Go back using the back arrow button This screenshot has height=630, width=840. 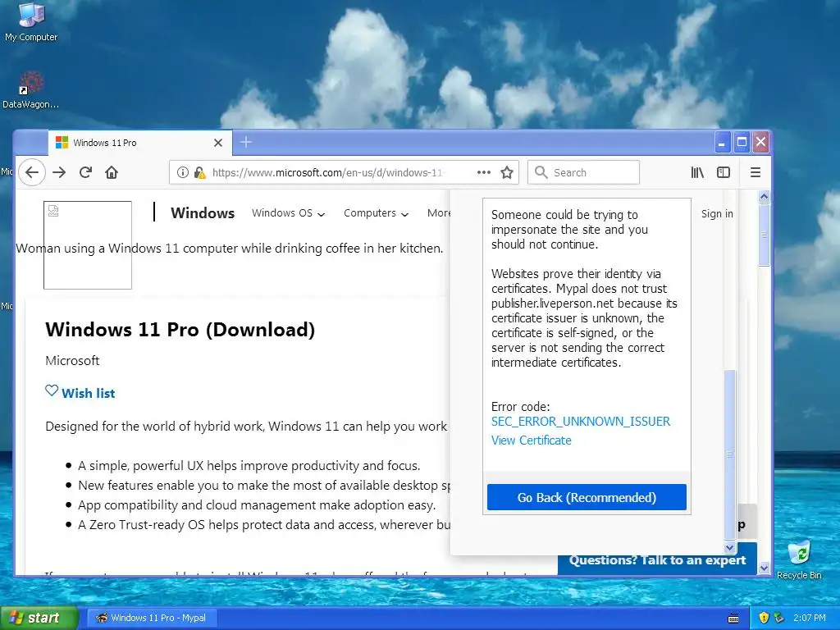click(x=32, y=172)
